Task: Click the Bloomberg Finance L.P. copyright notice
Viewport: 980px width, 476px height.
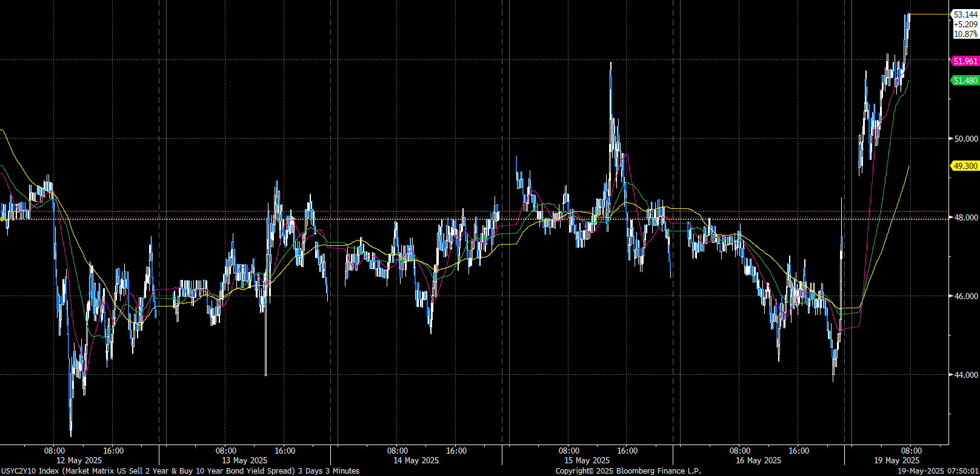Action: coord(628,471)
